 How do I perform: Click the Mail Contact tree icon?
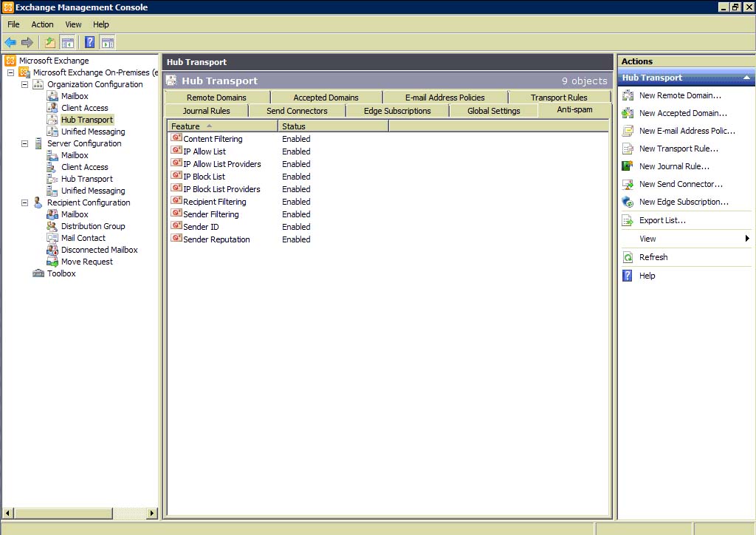pyautogui.click(x=52, y=238)
